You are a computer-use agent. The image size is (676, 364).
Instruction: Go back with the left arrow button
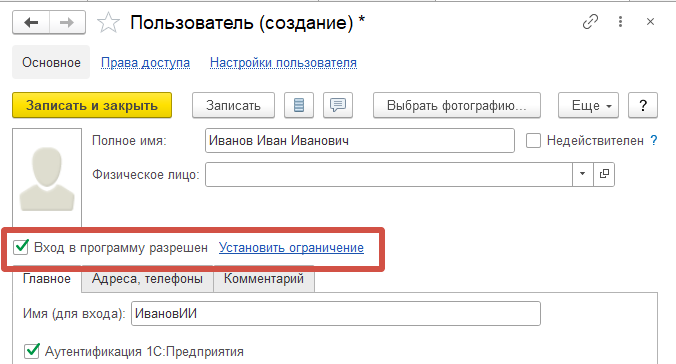click(31, 22)
